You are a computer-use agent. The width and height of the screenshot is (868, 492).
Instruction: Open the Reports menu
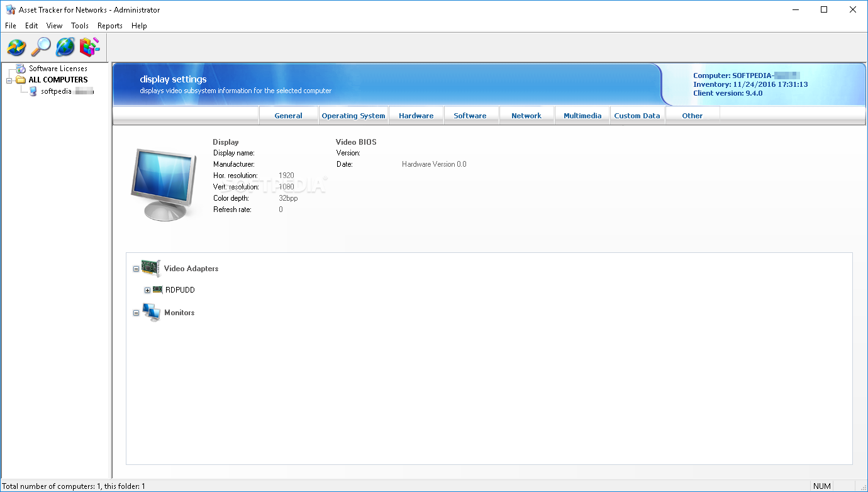110,26
